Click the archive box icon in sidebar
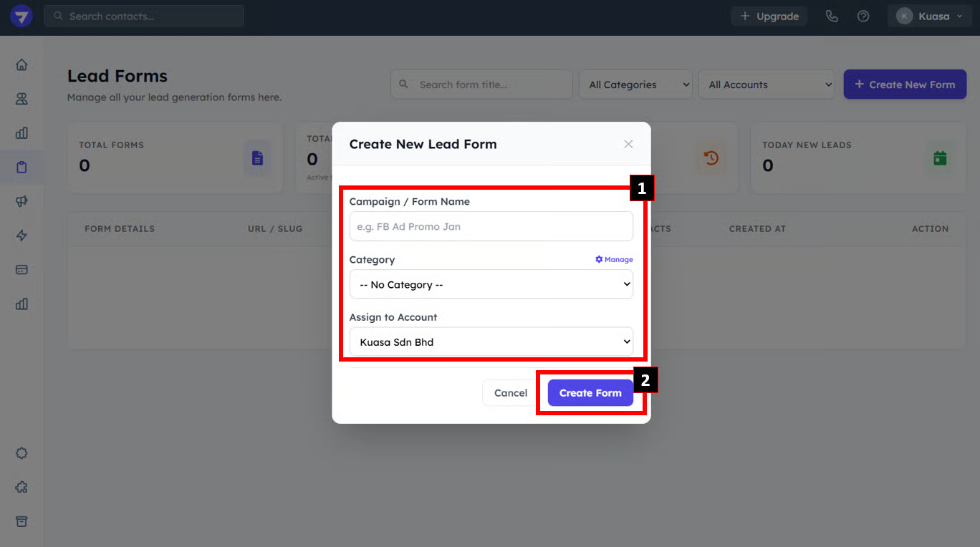Image resolution: width=980 pixels, height=547 pixels. [x=21, y=521]
